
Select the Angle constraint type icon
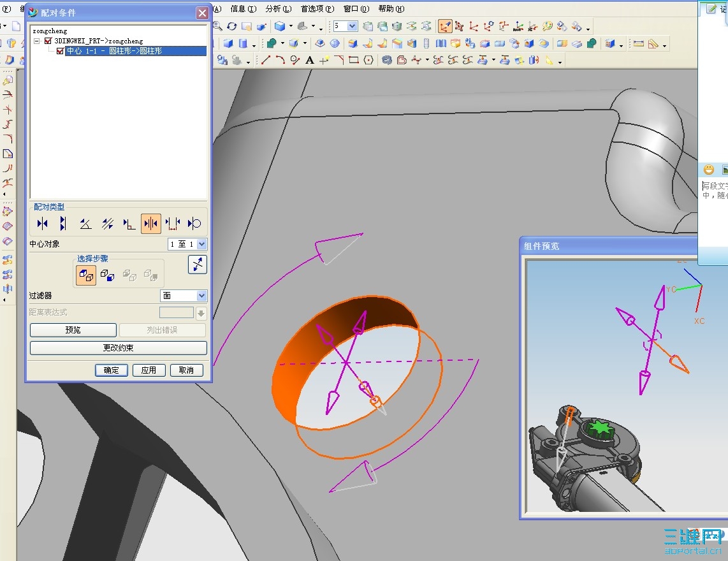pyautogui.click(x=85, y=224)
